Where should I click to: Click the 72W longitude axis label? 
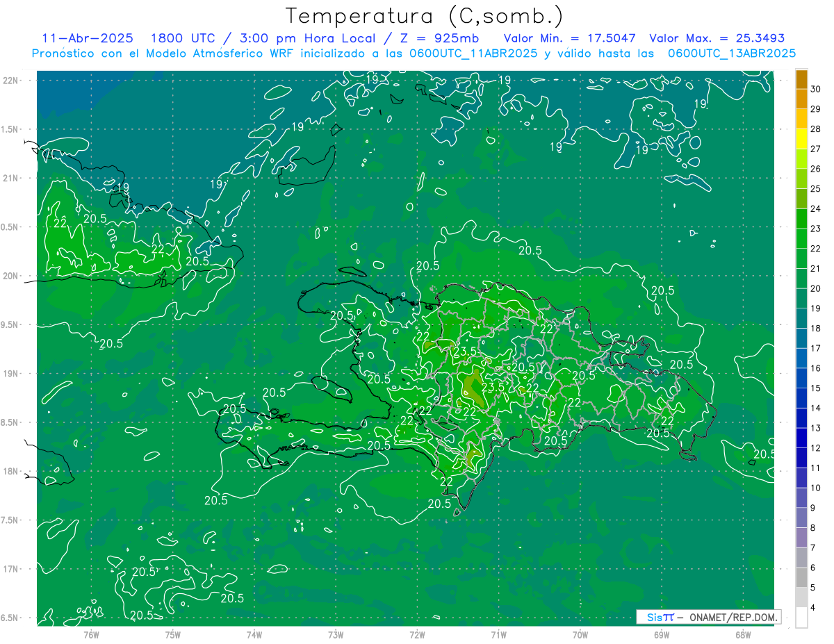[x=417, y=635]
